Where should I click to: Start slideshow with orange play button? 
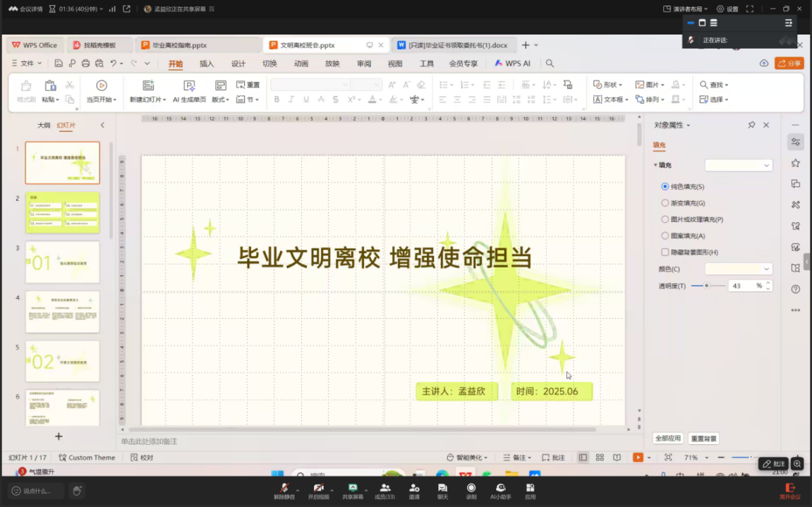pyautogui.click(x=638, y=457)
